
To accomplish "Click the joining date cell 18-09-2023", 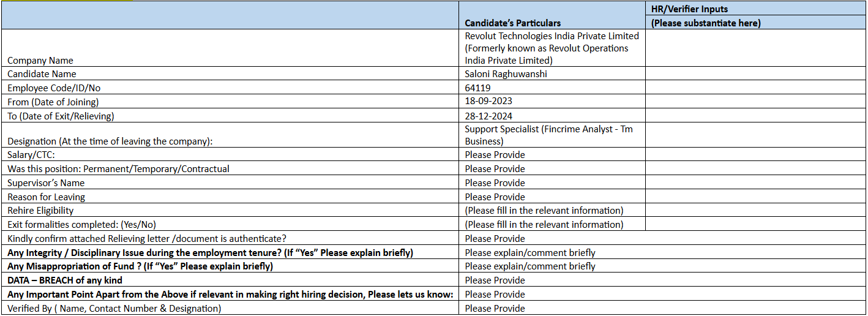I will 488,102.
